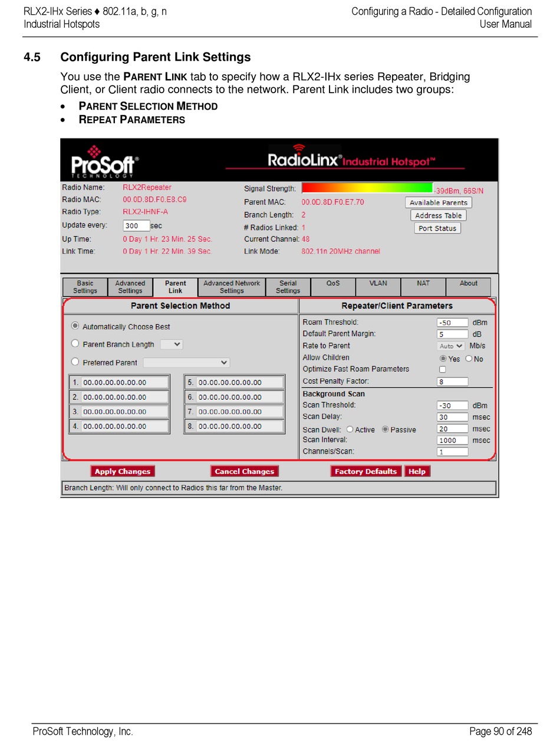Click the Roam Threshold field

click(x=453, y=323)
